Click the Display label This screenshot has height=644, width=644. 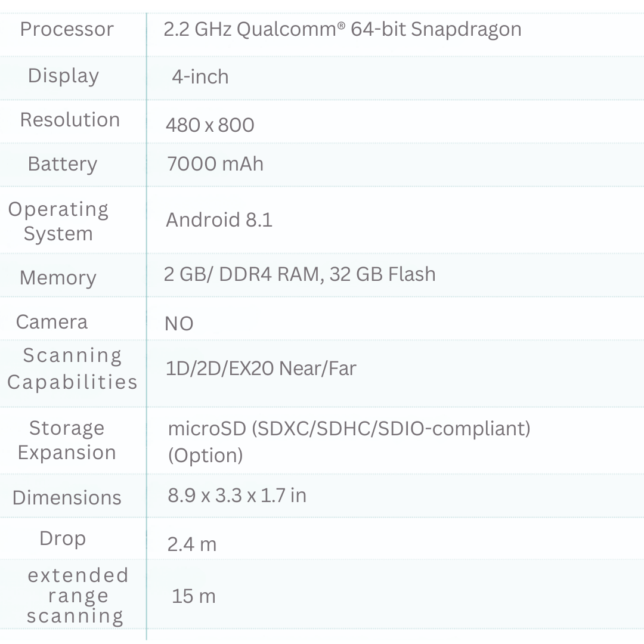[63, 76]
